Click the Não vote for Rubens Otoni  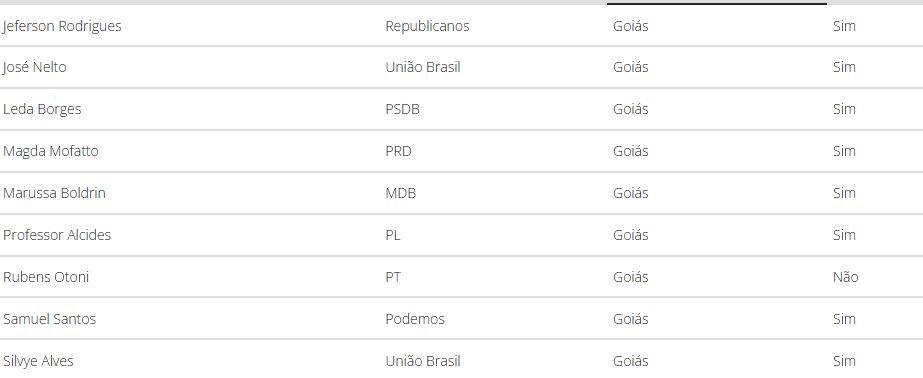coord(846,277)
